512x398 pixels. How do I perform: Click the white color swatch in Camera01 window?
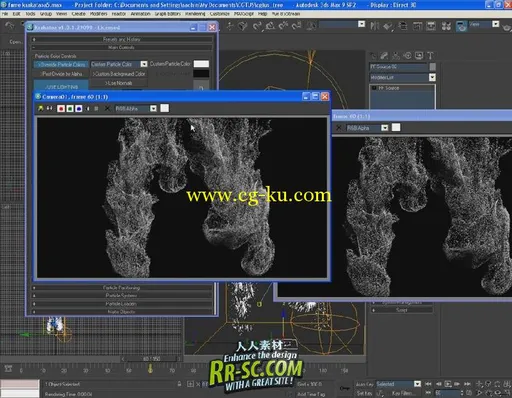tap(165, 108)
